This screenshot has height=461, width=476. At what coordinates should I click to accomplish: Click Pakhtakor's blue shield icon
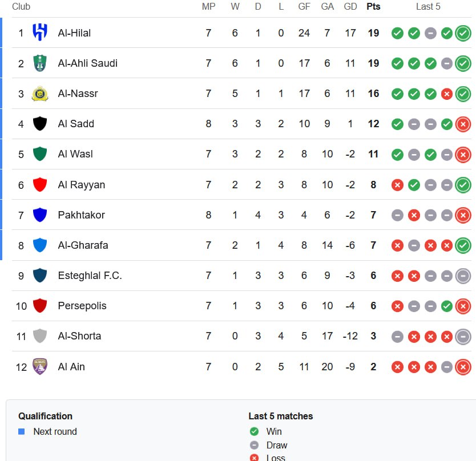tap(39, 215)
